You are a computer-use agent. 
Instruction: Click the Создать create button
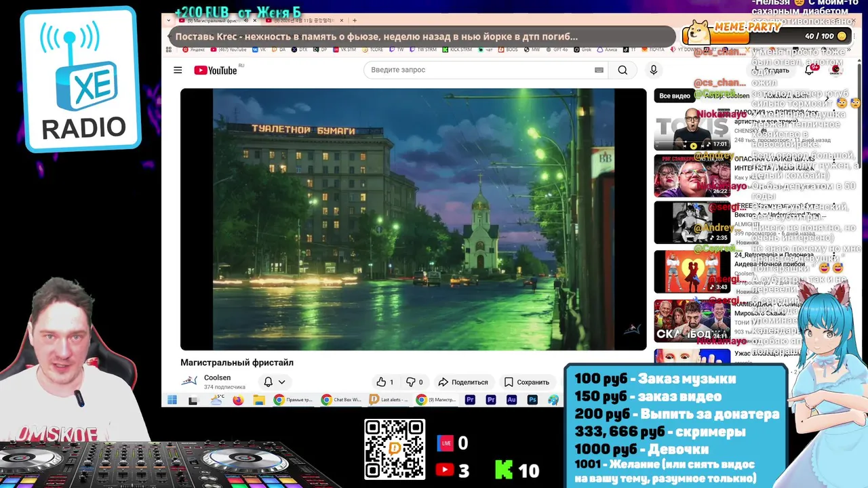tap(773, 70)
